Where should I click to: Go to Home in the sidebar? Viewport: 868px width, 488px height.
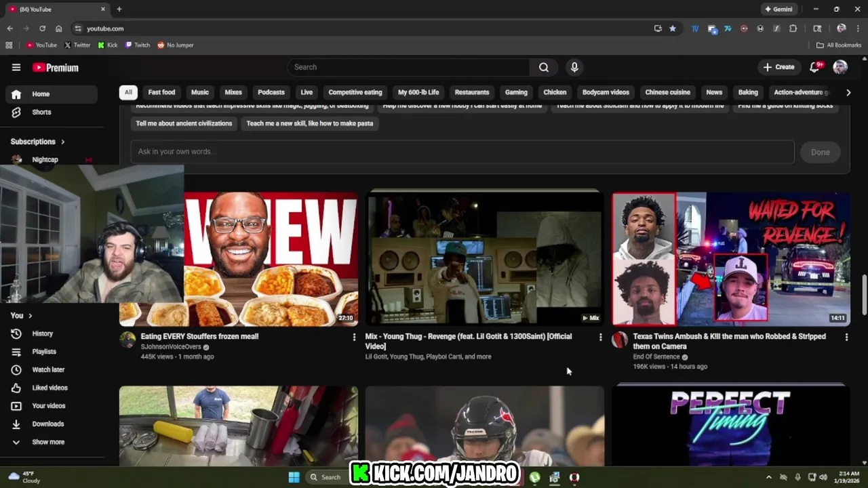tap(52, 94)
